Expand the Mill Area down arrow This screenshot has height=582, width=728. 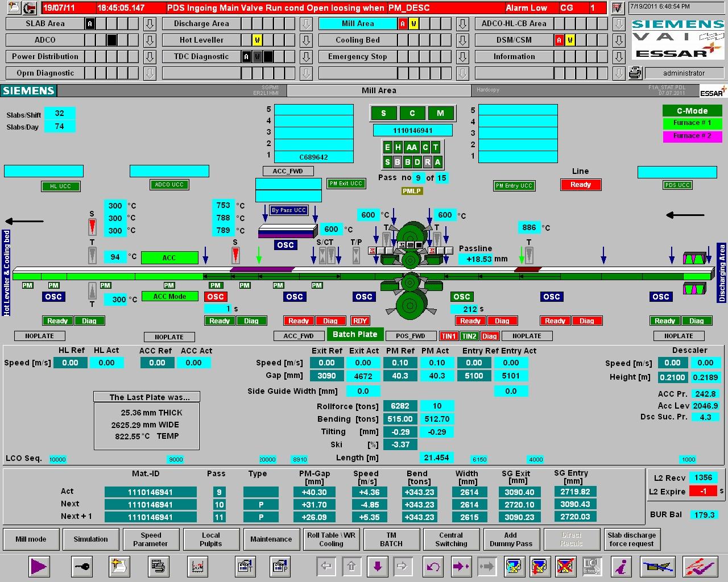pos(462,24)
